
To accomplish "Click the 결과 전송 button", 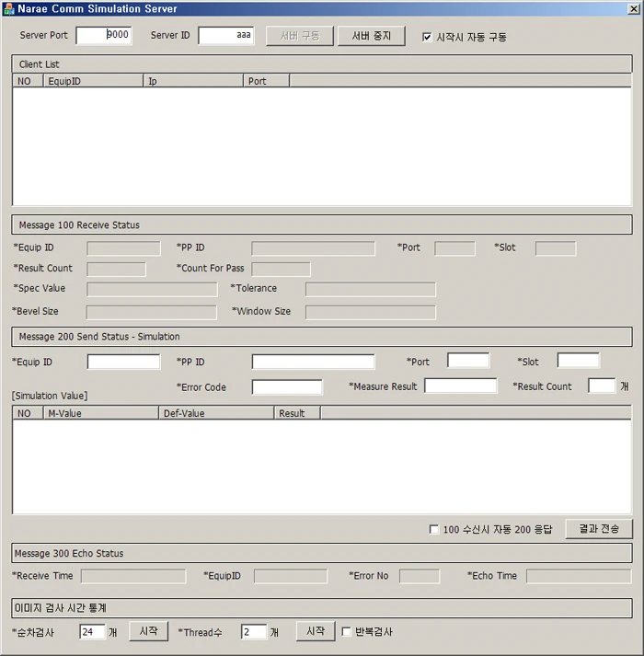I will 599,529.
